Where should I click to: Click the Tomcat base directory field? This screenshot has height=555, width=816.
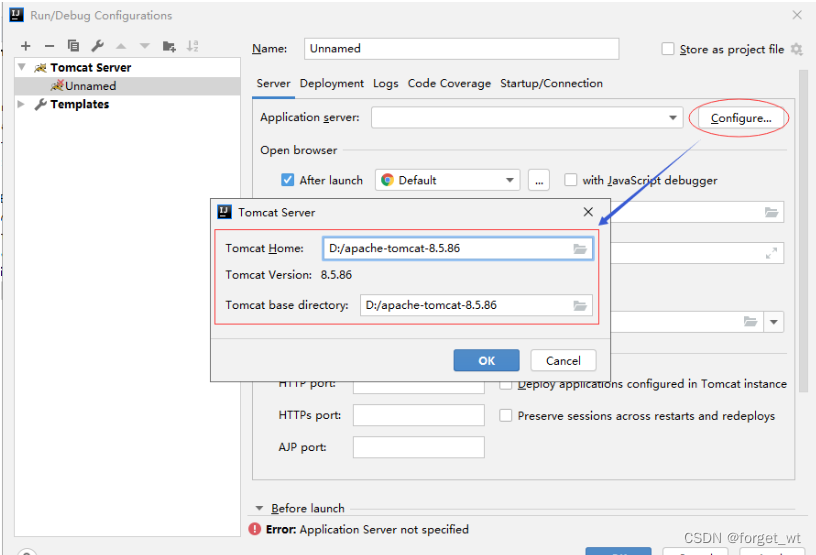tap(476, 305)
